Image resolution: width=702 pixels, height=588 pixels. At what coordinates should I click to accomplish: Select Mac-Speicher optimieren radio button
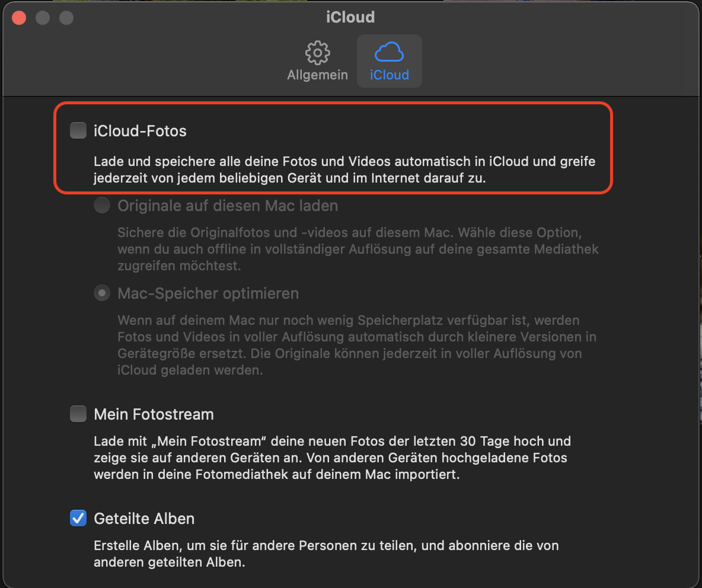click(102, 293)
